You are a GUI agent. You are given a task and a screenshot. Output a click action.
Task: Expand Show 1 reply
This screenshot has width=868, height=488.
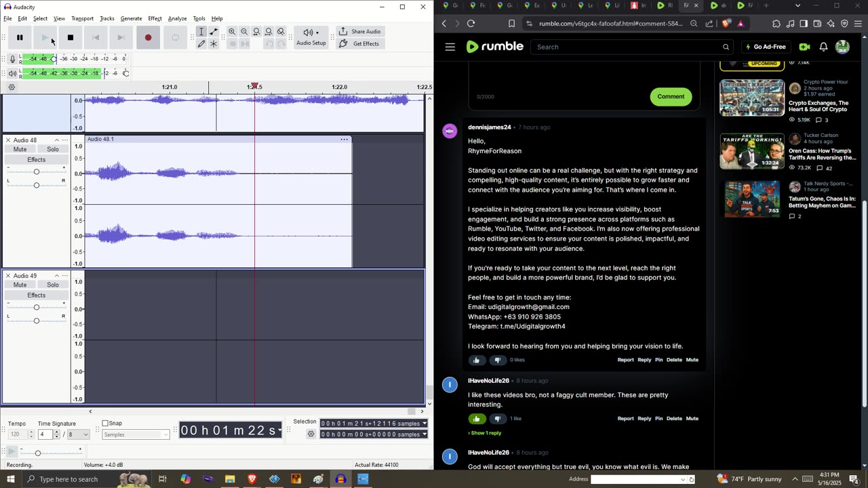(485, 433)
